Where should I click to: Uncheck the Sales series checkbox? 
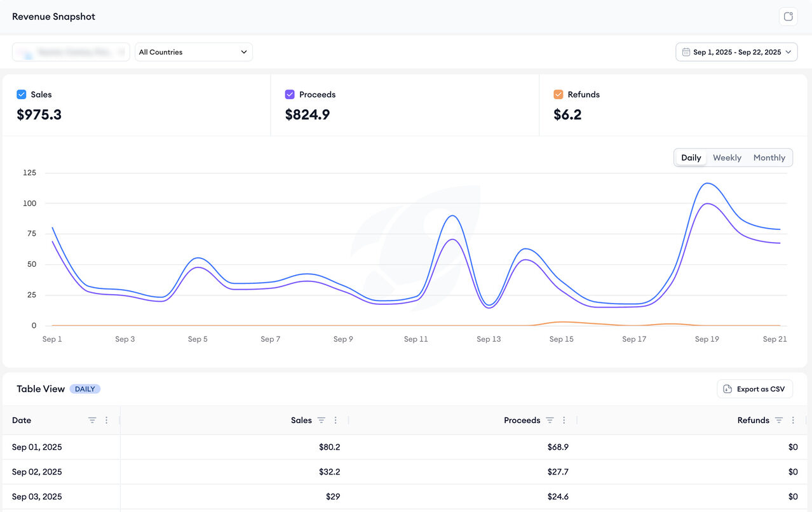coord(22,95)
